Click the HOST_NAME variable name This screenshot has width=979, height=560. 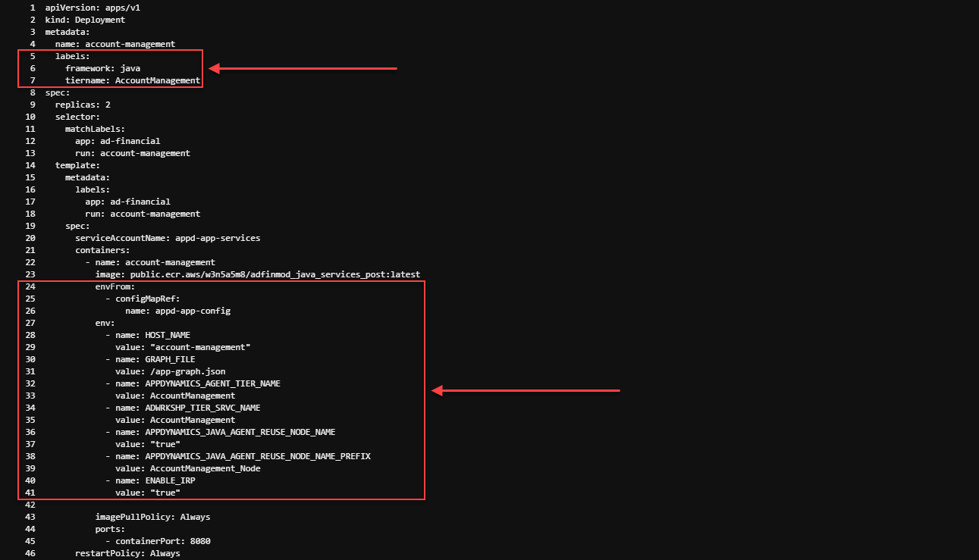pos(168,335)
